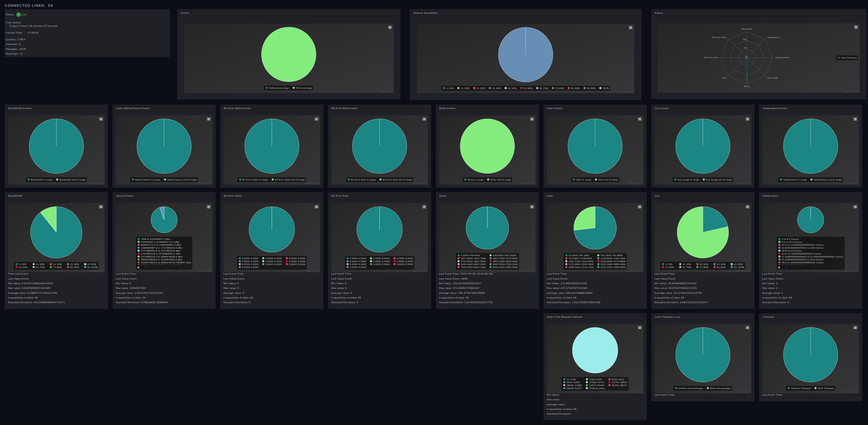The image size is (868, 425).
Task: Open Cpu Events chart hamburger menu
Action: click(x=747, y=119)
